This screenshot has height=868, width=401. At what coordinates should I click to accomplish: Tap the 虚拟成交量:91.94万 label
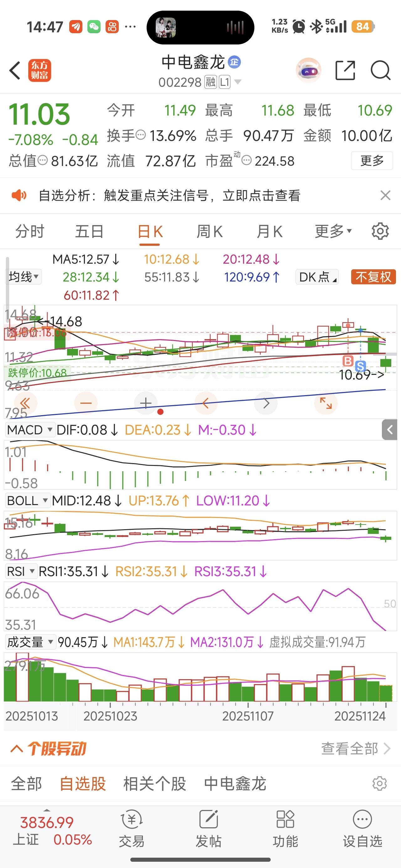click(x=317, y=642)
